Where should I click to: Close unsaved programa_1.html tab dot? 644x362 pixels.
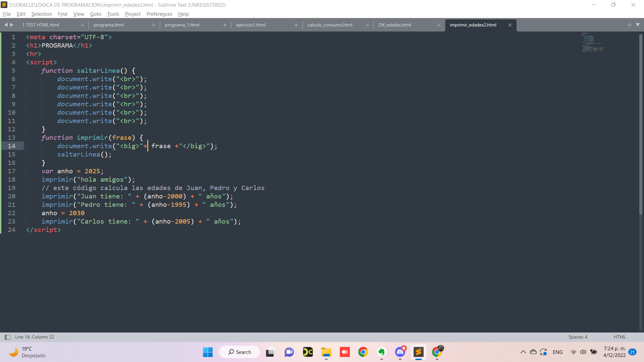point(225,25)
